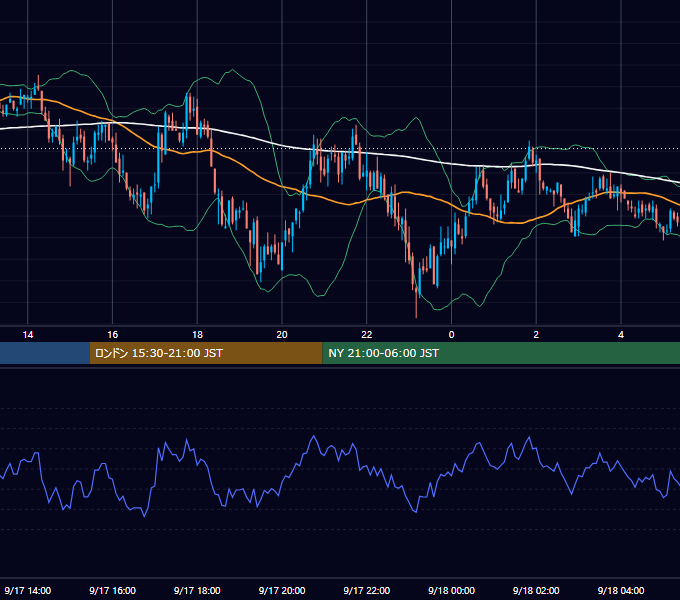The height and width of the screenshot is (600, 680).
Task: Click the ロンドン 15:30-21:00 JST session bar
Action: [206, 353]
